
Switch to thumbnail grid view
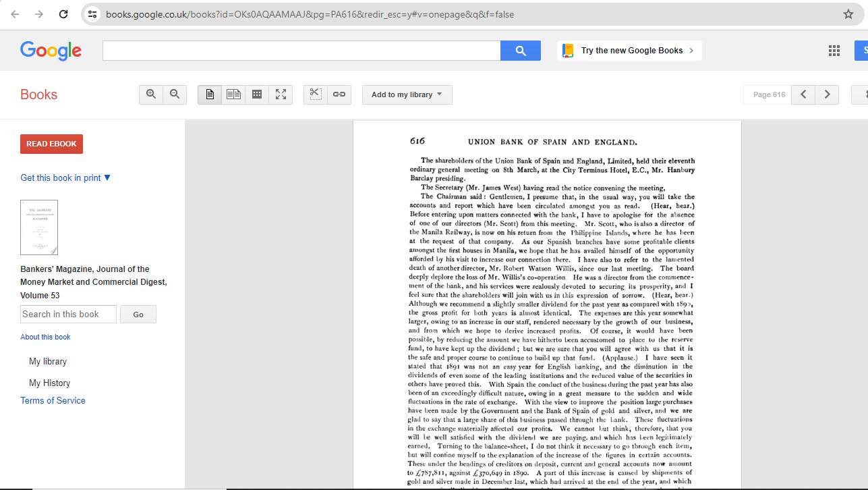257,94
